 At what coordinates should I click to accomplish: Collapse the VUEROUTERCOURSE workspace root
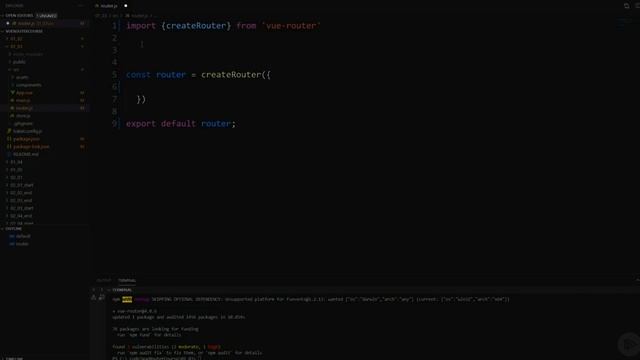click(24, 31)
